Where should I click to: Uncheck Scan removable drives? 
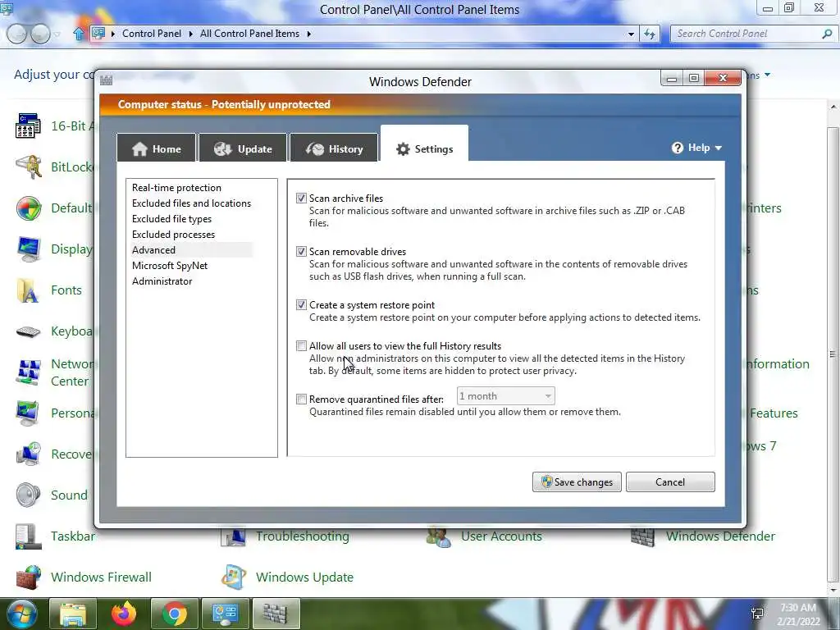pos(301,252)
